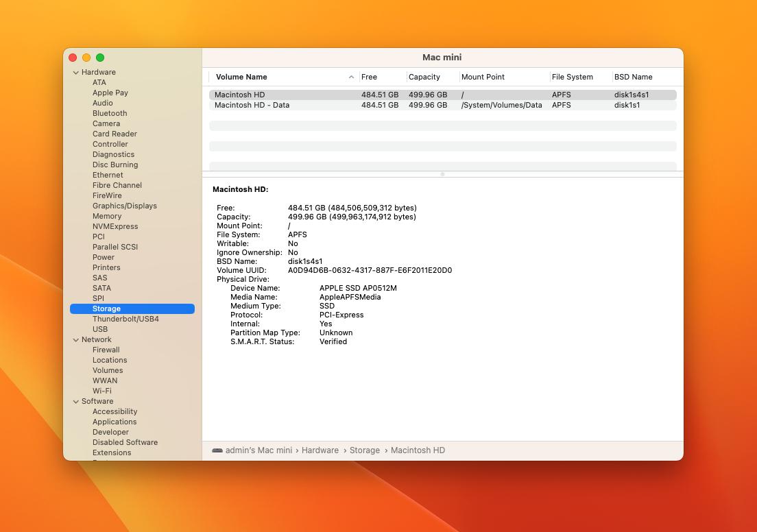Image resolution: width=757 pixels, height=532 pixels.
Task: Click BSD name disk1s1 in table
Action: pos(627,106)
